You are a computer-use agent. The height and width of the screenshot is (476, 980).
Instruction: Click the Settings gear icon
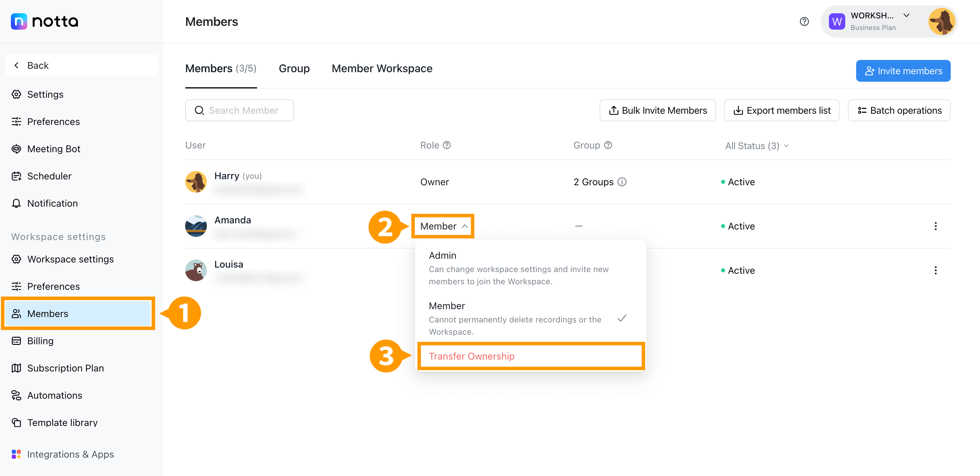click(x=16, y=94)
